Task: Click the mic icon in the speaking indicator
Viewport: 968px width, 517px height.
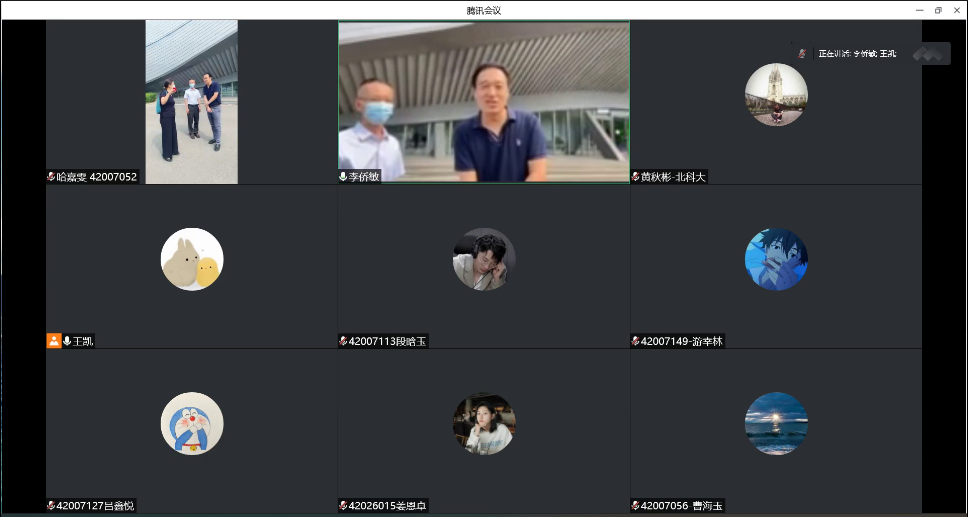Action: 802,53
